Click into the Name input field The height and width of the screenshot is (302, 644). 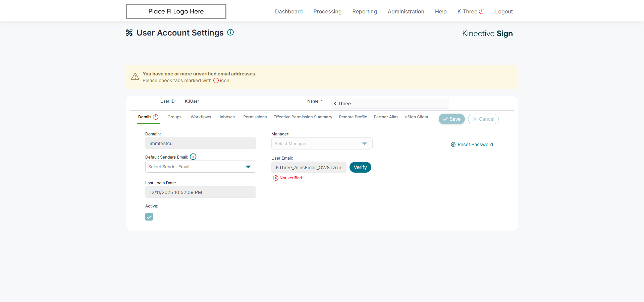tap(390, 104)
